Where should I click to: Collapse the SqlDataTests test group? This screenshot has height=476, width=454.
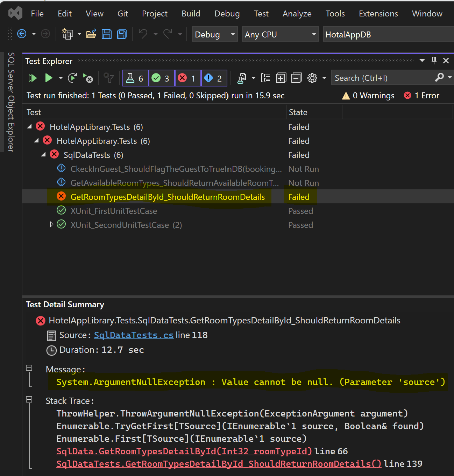click(43, 155)
